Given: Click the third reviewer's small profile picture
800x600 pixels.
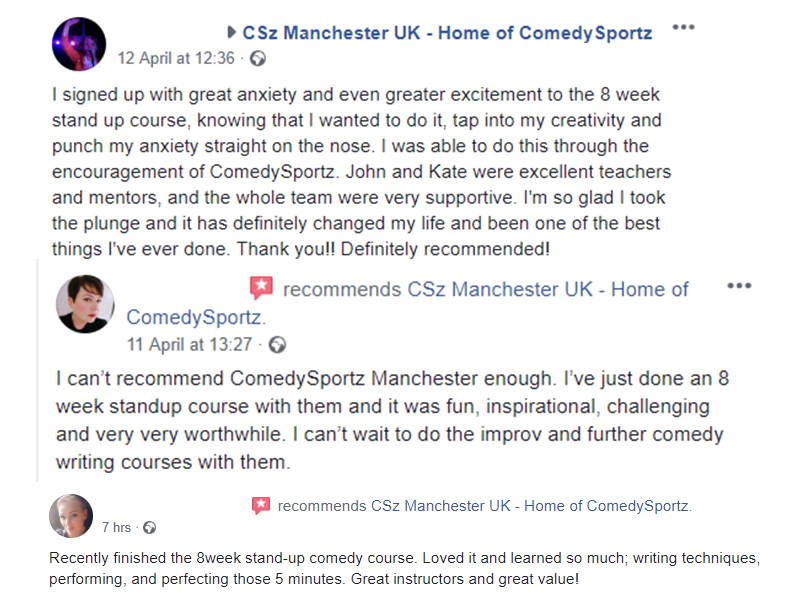Looking at the screenshot, I should (x=71, y=516).
